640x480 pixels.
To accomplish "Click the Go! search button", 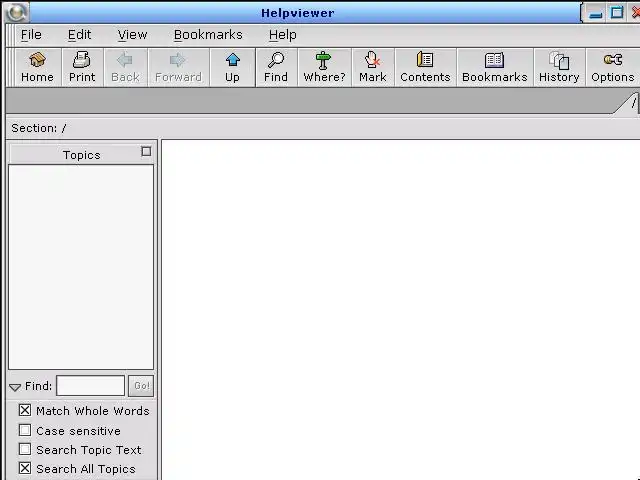I will [x=141, y=386].
